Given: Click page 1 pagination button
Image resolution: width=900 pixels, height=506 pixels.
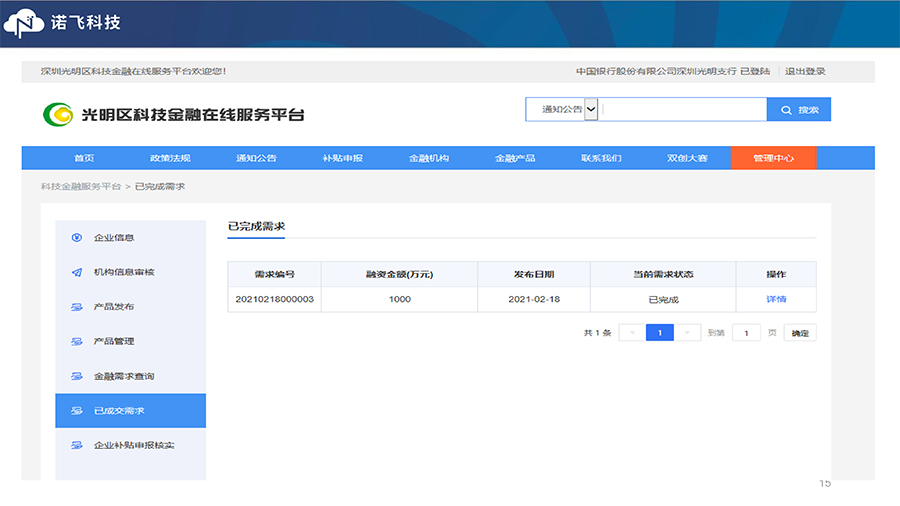Looking at the screenshot, I should coord(660,333).
